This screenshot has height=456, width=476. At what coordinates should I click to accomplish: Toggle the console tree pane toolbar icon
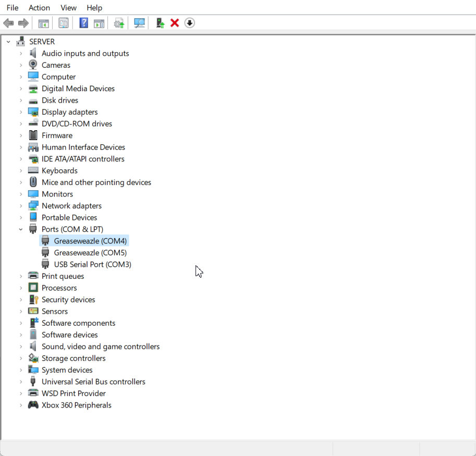[x=43, y=23]
